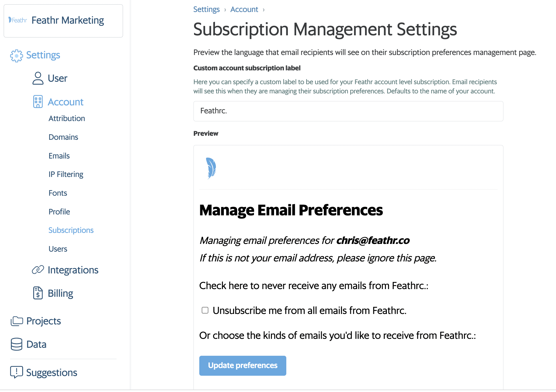The width and height of the screenshot is (556, 392).
Task: Click the Custom account subscription label heading
Action: (x=247, y=68)
